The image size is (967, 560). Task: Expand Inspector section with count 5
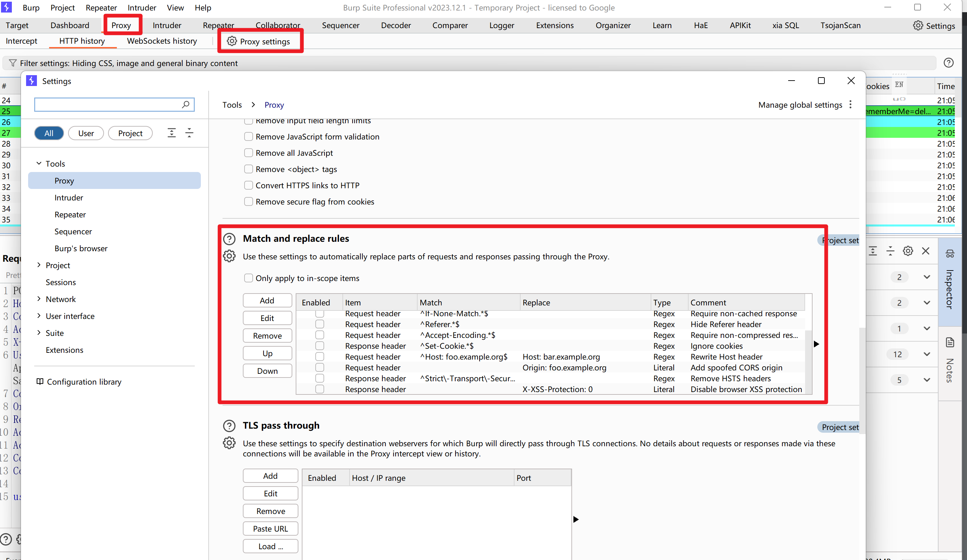click(927, 380)
